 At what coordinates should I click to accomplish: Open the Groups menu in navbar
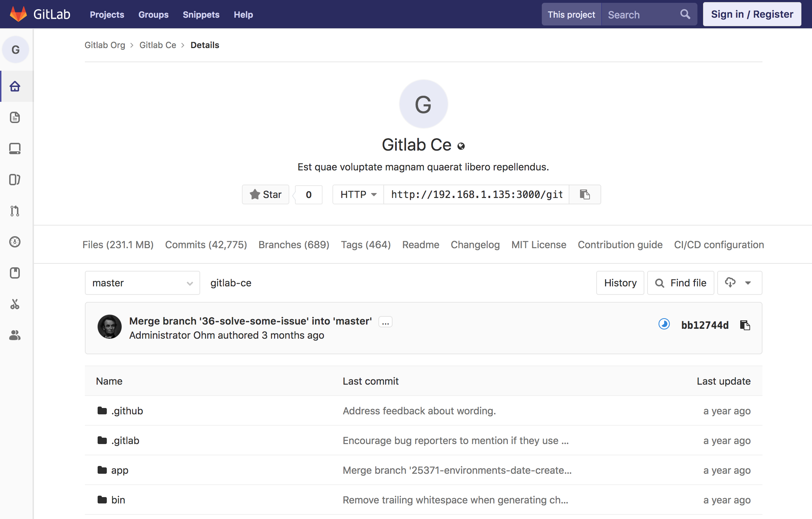[x=153, y=14]
